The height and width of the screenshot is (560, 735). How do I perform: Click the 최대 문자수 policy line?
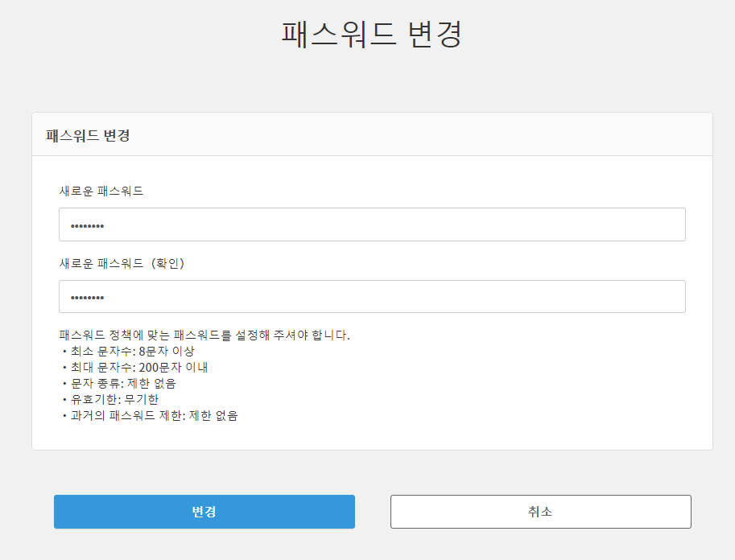click(x=134, y=367)
